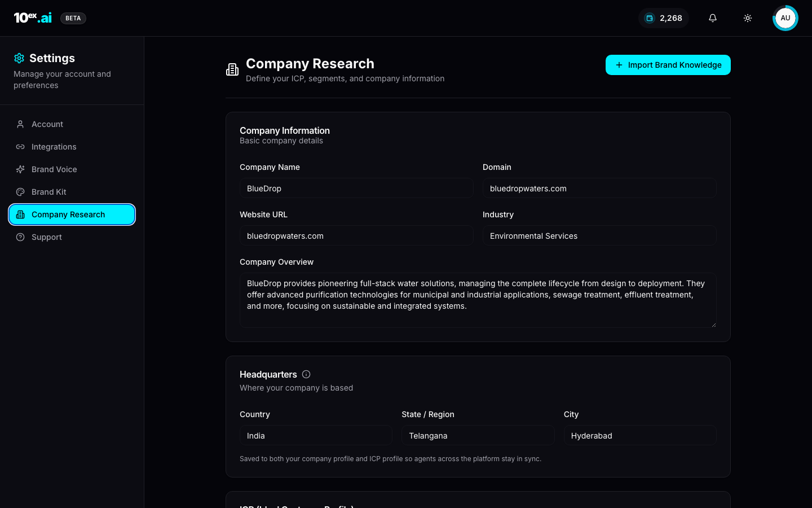Go to Account settings
This screenshot has height=508, width=812.
tap(72, 124)
